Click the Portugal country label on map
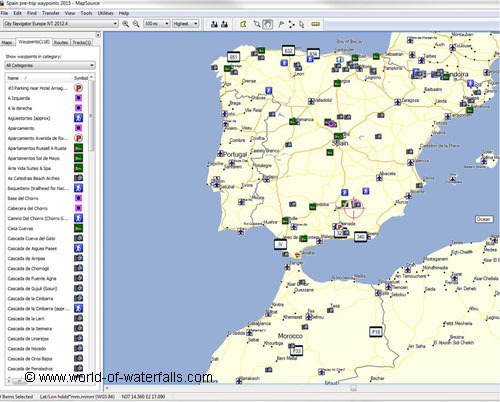500x402 pixels. tap(236, 154)
